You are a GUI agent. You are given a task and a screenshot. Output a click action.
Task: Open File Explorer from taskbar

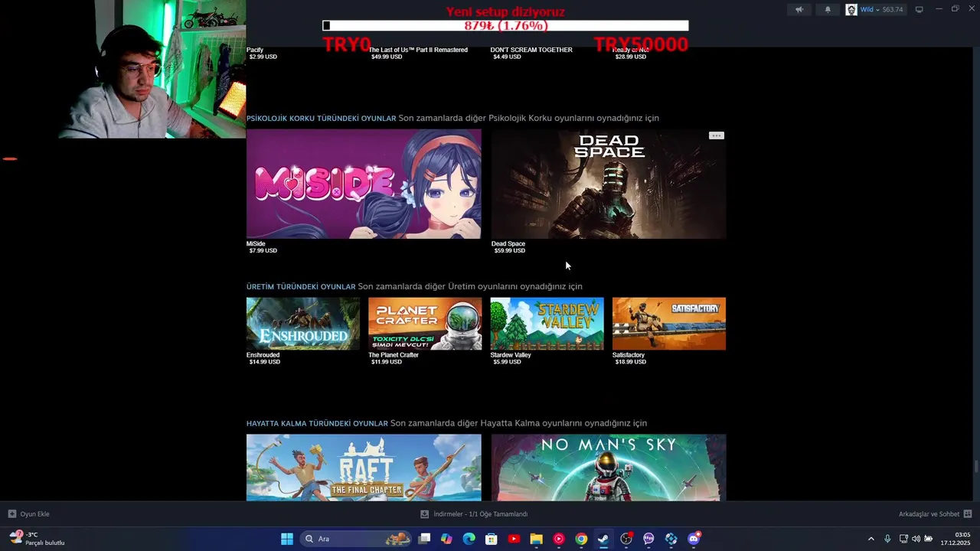(x=537, y=539)
